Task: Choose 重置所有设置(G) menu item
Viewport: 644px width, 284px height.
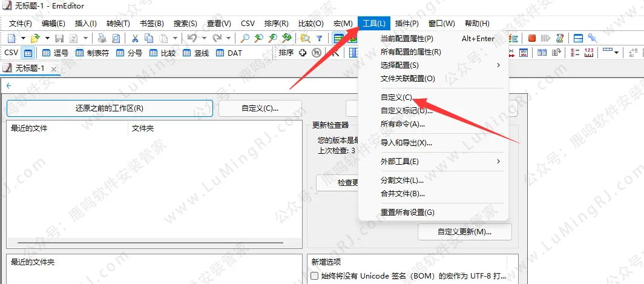Action: coord(433,213)
